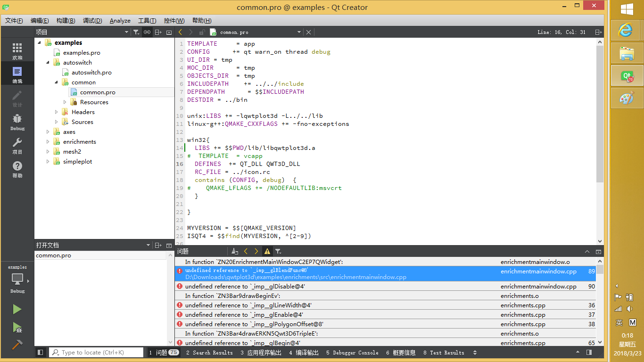Select examples.pro in project tree
Viewport: 644px width, 362px height.
[x=82, y=52]
